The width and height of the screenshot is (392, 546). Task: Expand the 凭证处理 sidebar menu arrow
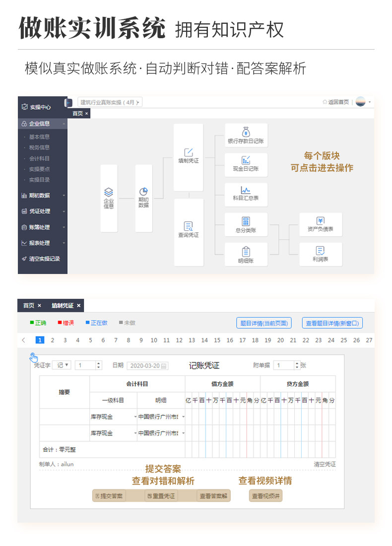pyautogui.click(x=64, y=211)
